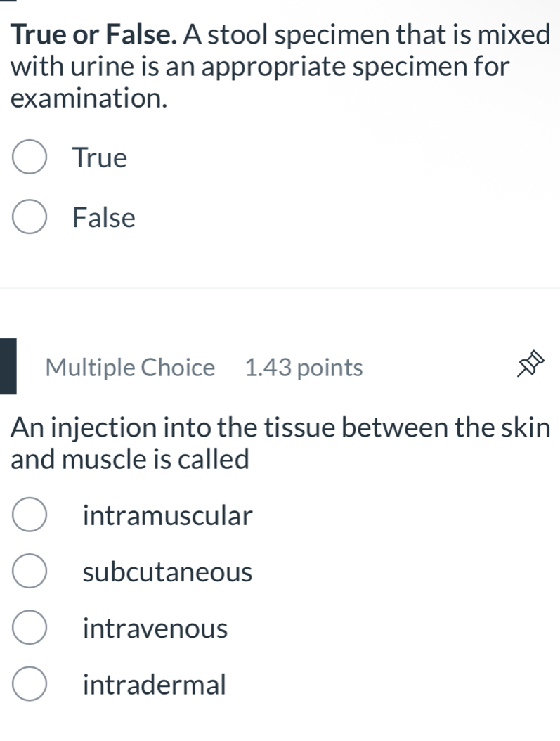The width and height of the screenshot is (560, 741).
Task: Click the intravenous answer label text
Action: tap(155, 628)
